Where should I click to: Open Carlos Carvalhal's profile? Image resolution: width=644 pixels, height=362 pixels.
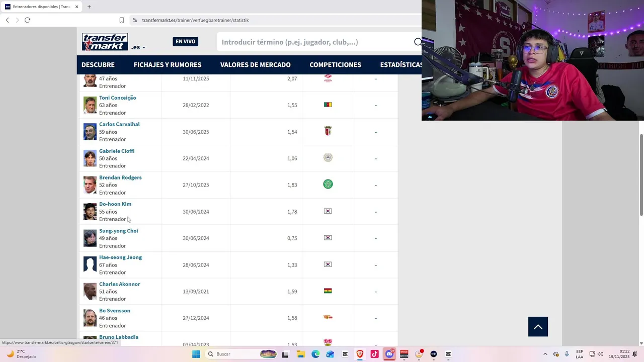tap(119, 124)
